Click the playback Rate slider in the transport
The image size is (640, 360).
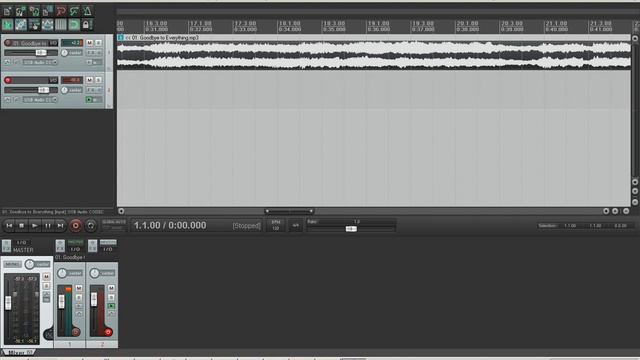[x=351, y=229]
